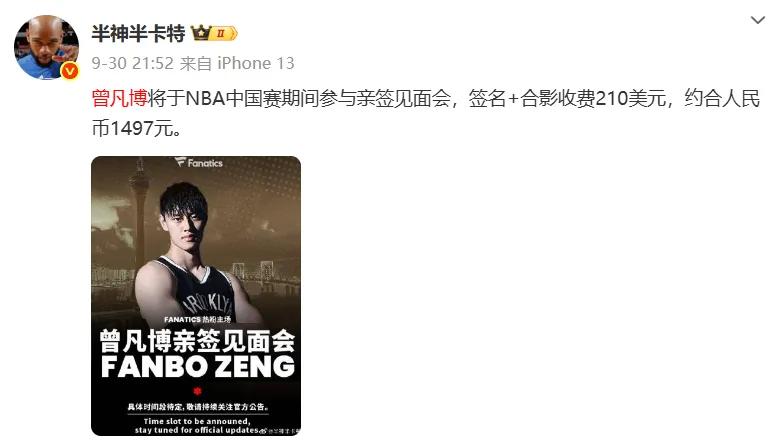Viewport: 770px width, 440px height.
Task: Click the Time slot to be announced text
Action: [197, 421]
